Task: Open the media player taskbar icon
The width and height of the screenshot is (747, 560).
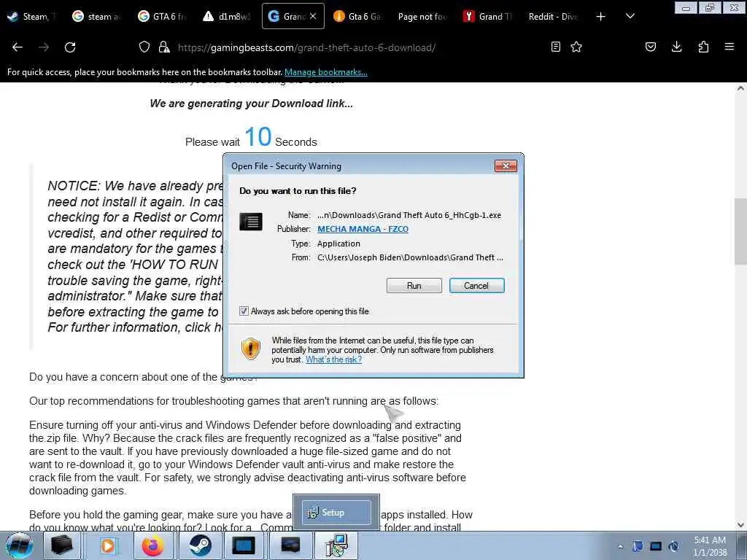Action: tap(108, 545)
